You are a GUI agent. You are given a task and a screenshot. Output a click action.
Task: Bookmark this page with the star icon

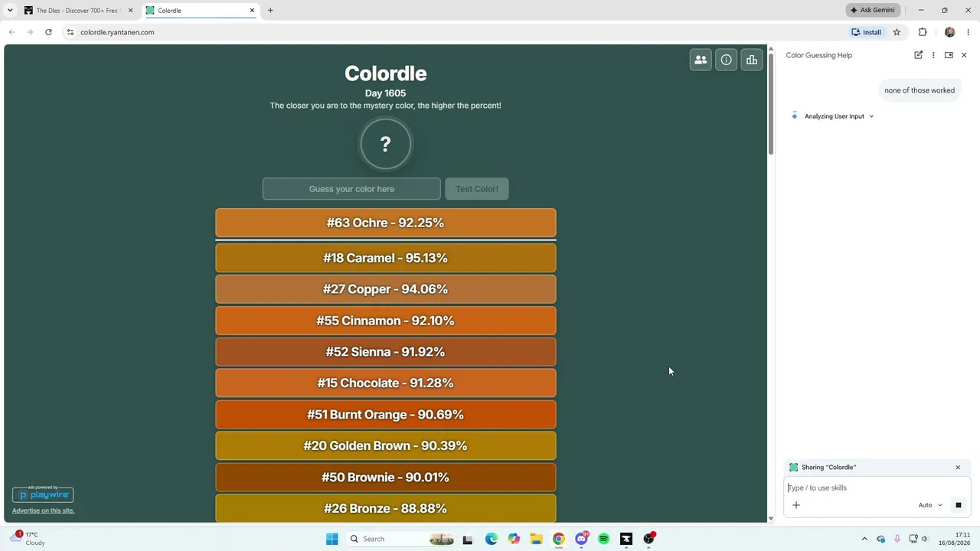point(897,32)
